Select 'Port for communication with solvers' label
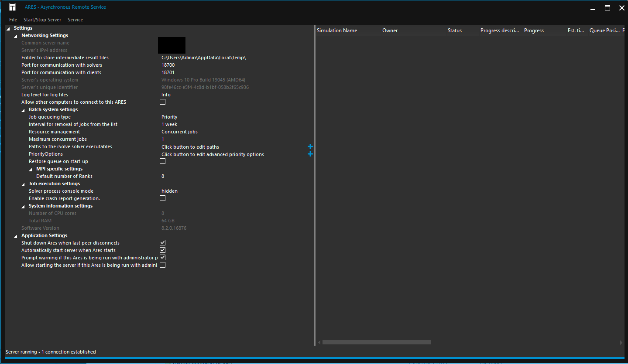The height and width of the screenshot is (364, 628). point(62,65)
